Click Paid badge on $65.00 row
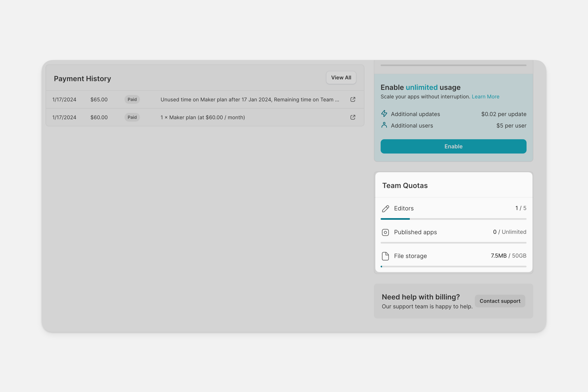The width and height of the screenshot is (588, 392). click(132, 100)
